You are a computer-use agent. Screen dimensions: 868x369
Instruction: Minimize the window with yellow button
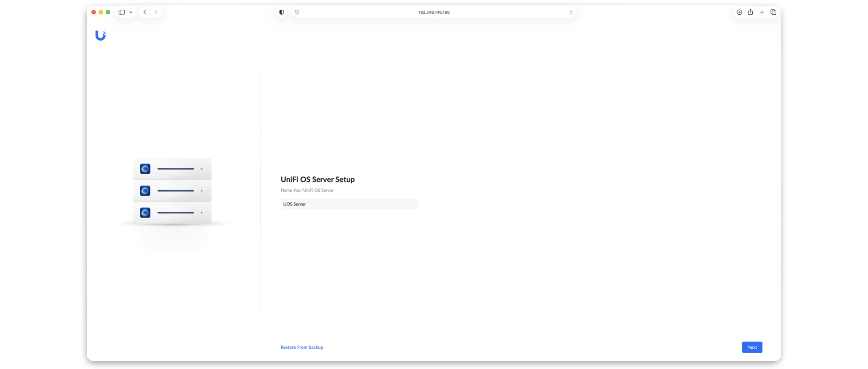click(x=101, y=12)
